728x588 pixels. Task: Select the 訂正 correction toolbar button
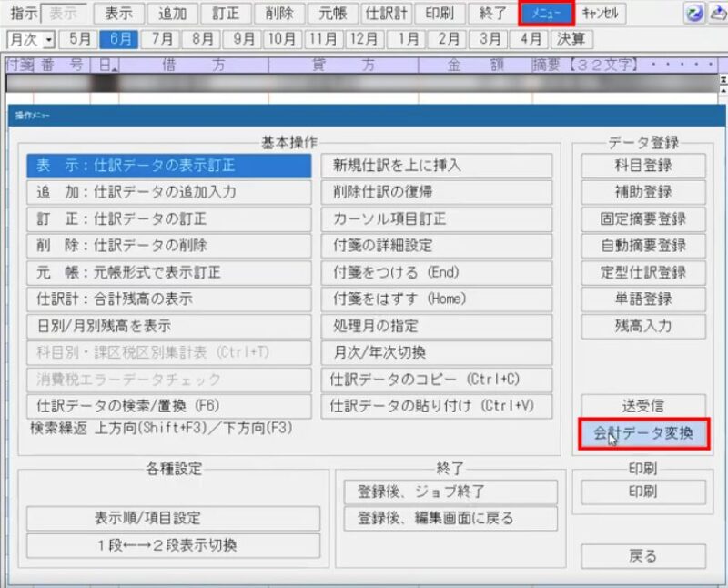tap(224, 13)
